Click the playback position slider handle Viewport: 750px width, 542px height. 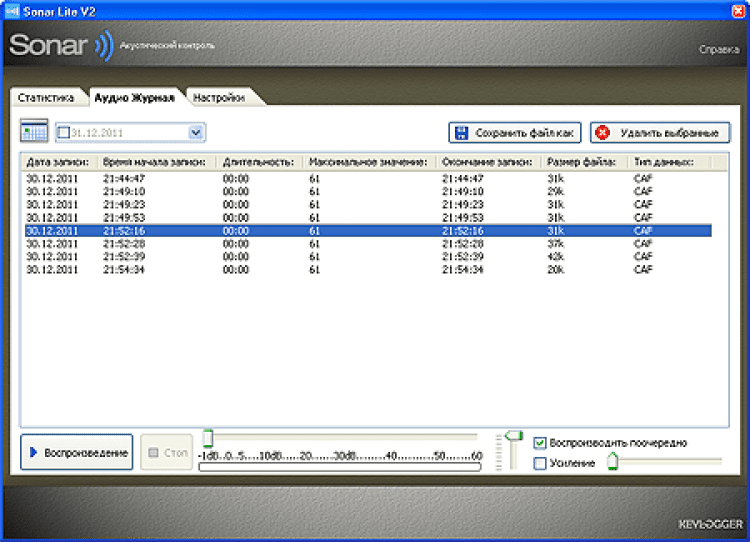[x=208, y=437]
